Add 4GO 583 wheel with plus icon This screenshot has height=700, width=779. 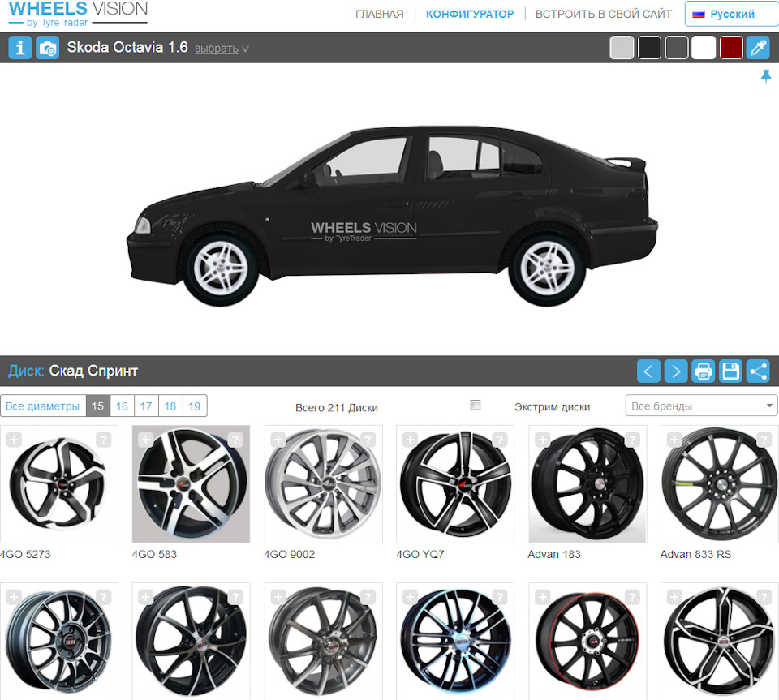[145, 440]
